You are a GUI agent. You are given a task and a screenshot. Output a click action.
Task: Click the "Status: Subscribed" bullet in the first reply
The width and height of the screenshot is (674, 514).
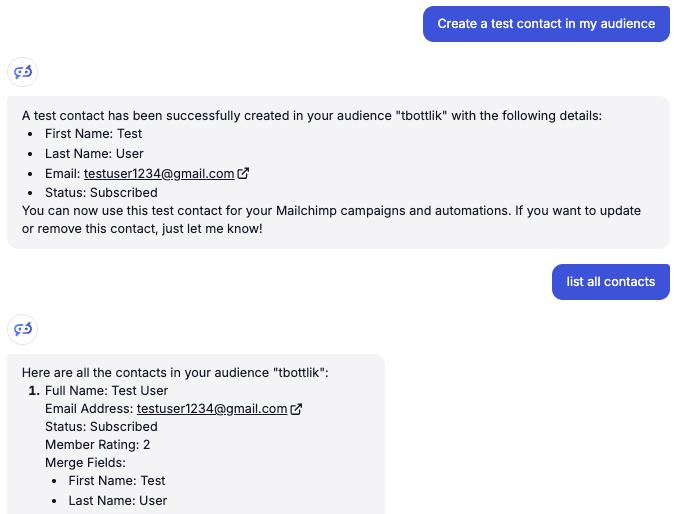[101, 193]
